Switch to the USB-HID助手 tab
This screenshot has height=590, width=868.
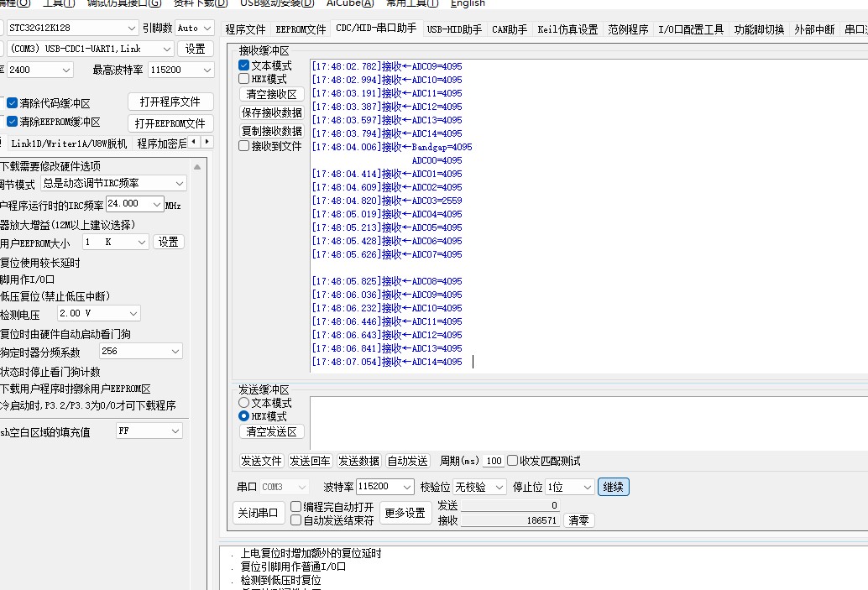pos(454,29)
